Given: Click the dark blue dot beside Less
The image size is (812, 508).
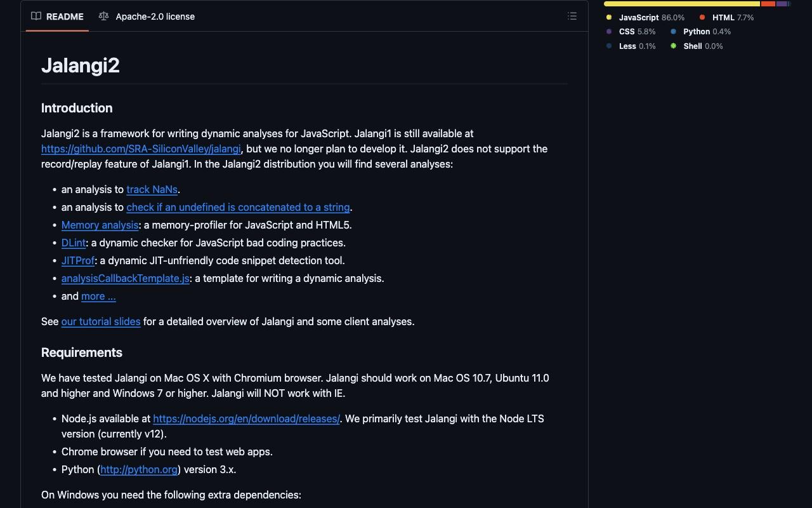Looking at the screenshot, I should click(x=609, y=46).
